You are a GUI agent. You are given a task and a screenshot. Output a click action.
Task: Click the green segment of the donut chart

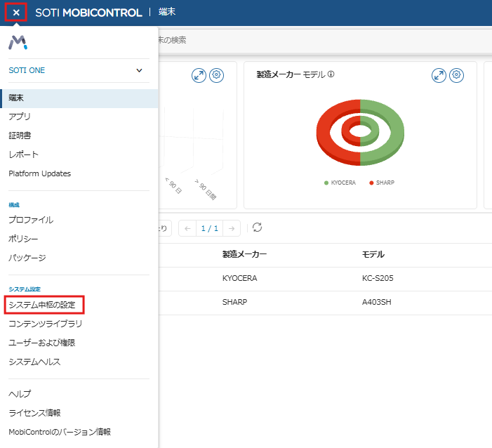[396, 132]
